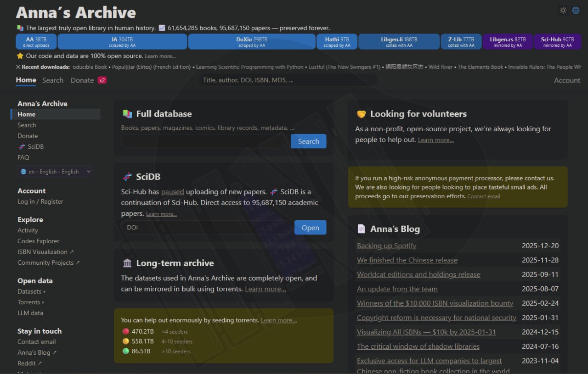
Task: Click the star icon beside open source notice
Action: (20, 56)
